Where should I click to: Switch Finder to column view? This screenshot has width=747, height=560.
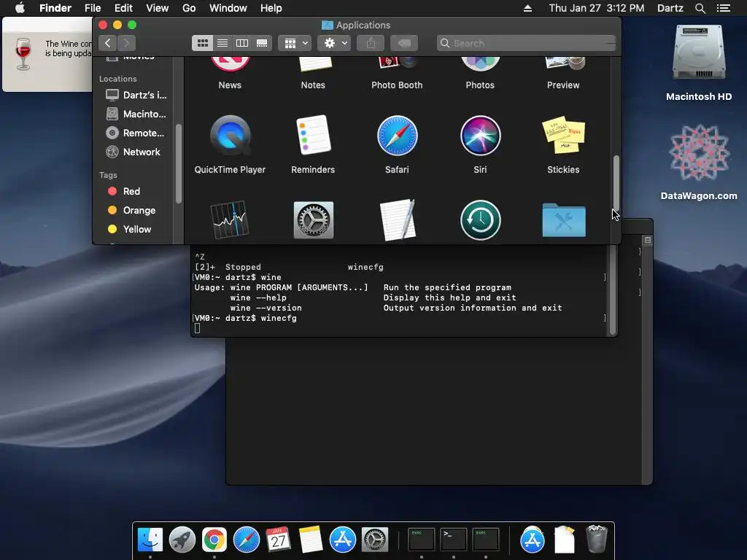point(242,43)
